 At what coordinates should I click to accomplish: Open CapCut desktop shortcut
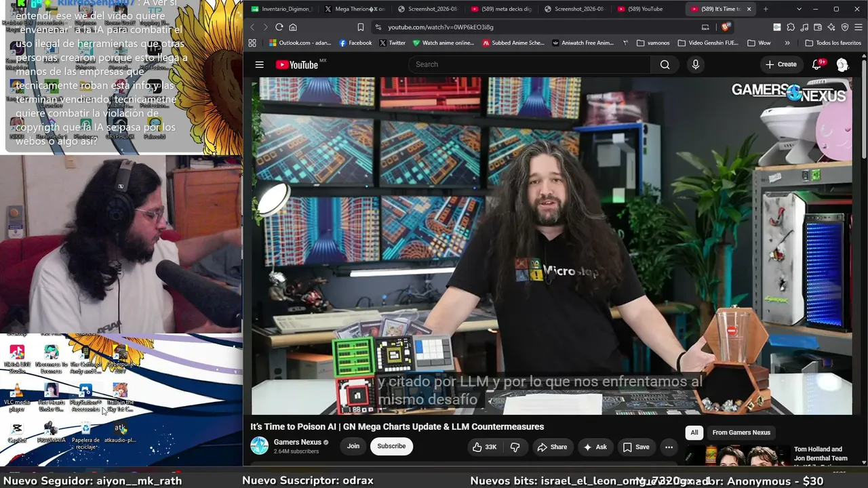(x=17, y=433)
